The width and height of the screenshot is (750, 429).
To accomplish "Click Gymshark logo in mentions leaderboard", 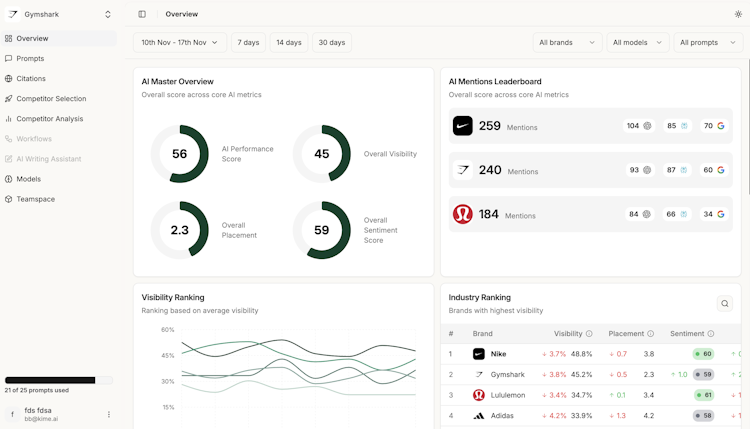I will tap(463, 170).
